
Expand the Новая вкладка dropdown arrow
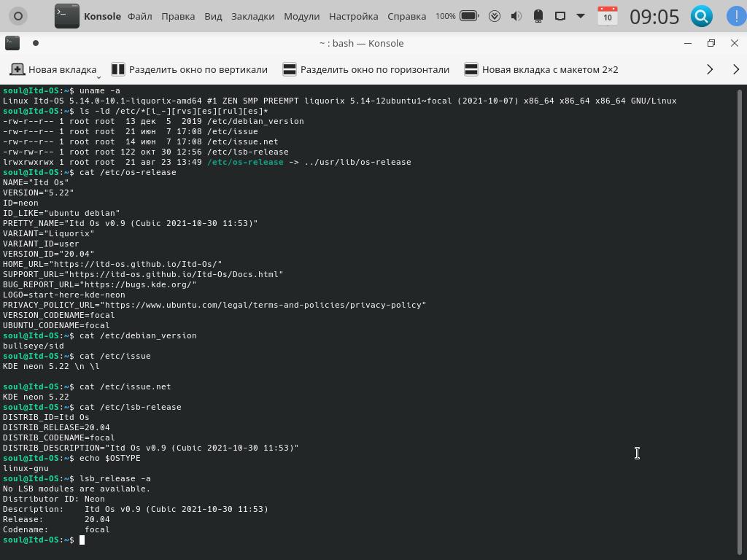coord(98,77)
